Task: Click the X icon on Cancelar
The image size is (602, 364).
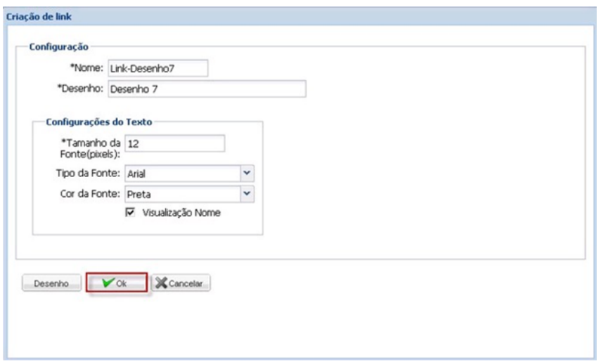Action: [x=160, y=283]
